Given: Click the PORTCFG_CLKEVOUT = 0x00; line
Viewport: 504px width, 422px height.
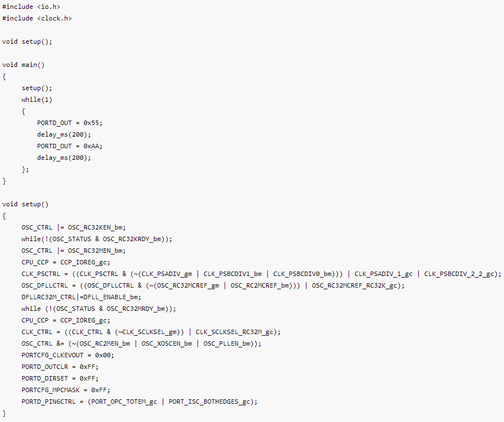Looking at the screenshot, I should click(68, 355).
